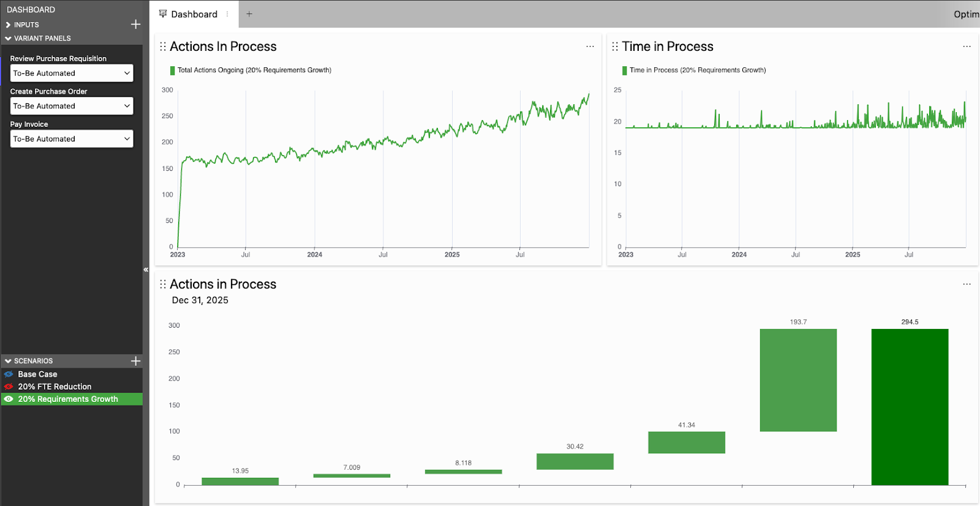Image resolution: width=980 pixels, height=506 pixels.
Task: Toggle visibility of the 20% Requirements Growth scenario
Action: tap(9, 399)
